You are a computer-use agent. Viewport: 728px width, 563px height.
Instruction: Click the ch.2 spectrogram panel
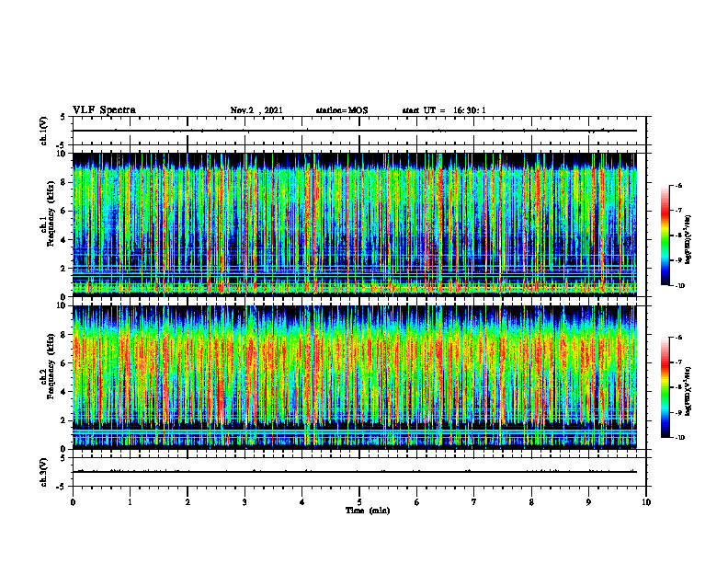point(354,377)
